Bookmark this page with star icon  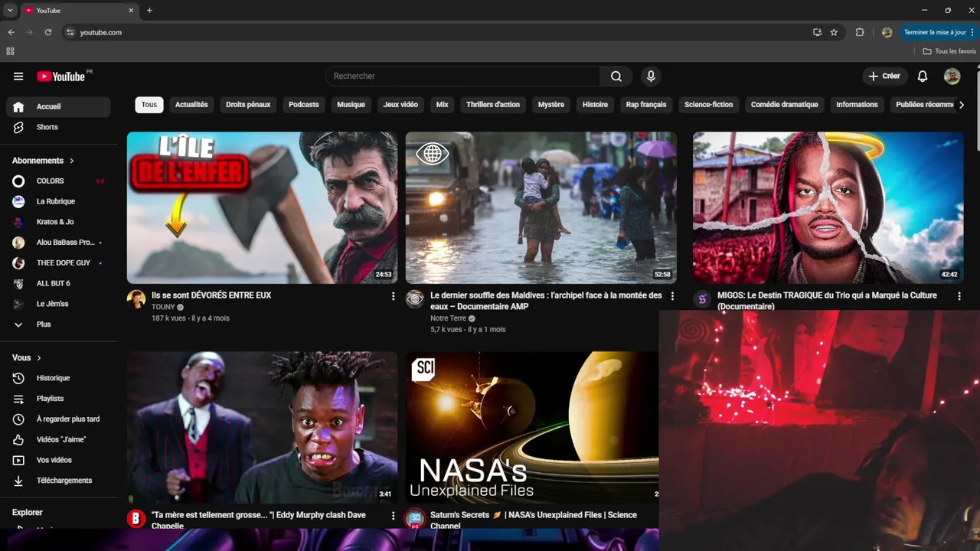(834, 32)
